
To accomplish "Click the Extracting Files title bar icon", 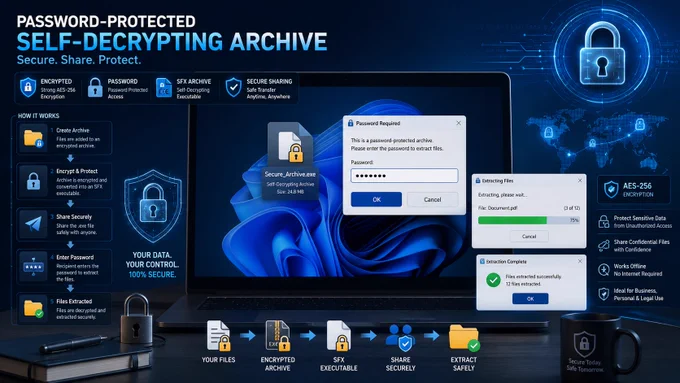I will click(x=478, y=180).
